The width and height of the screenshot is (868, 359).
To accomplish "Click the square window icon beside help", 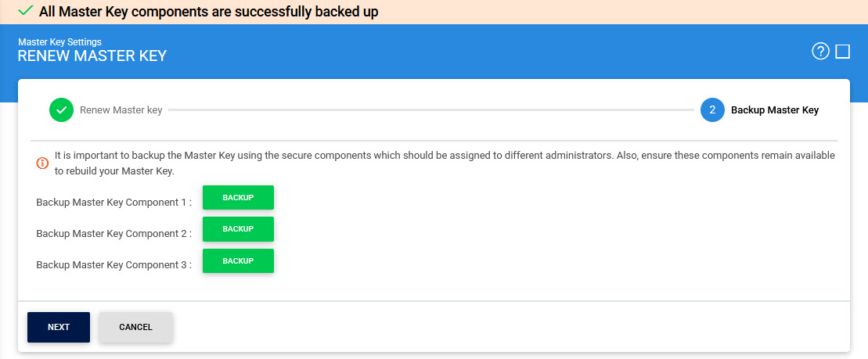I will (843, 52).
